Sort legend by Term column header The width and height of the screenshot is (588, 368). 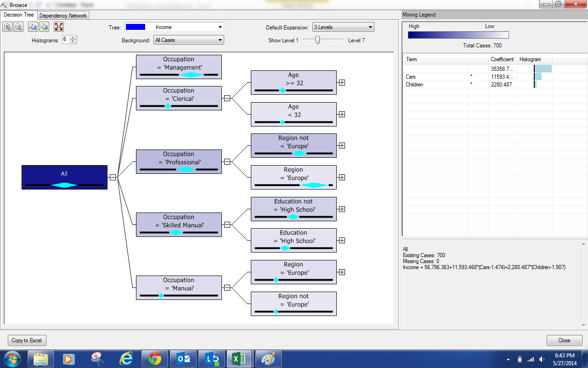pos(435,59)
